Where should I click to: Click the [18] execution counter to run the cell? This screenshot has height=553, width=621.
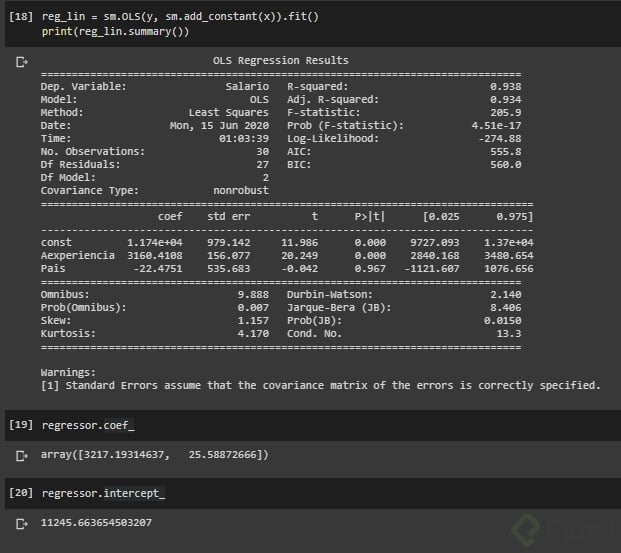point(20,18)
